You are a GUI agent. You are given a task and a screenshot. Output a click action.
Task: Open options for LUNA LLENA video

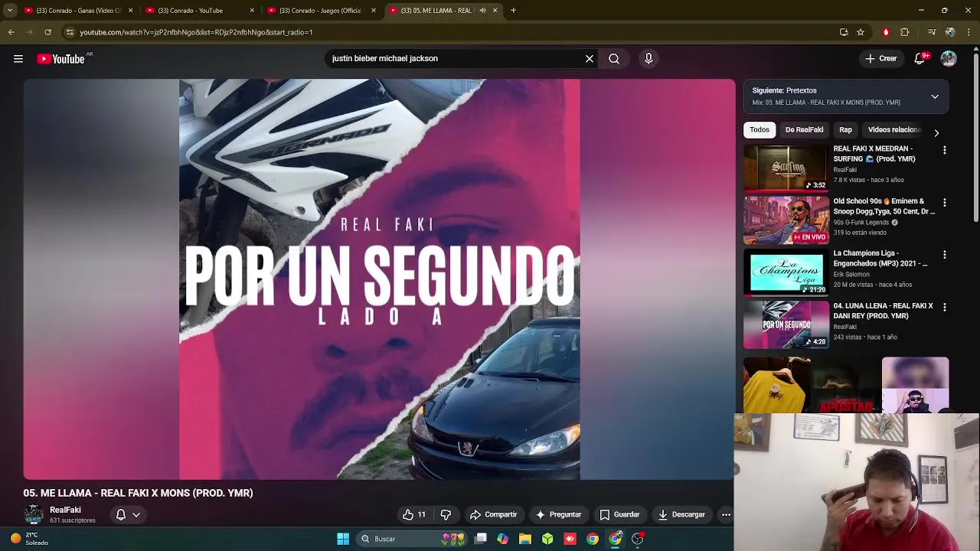[x=944, y=307]
